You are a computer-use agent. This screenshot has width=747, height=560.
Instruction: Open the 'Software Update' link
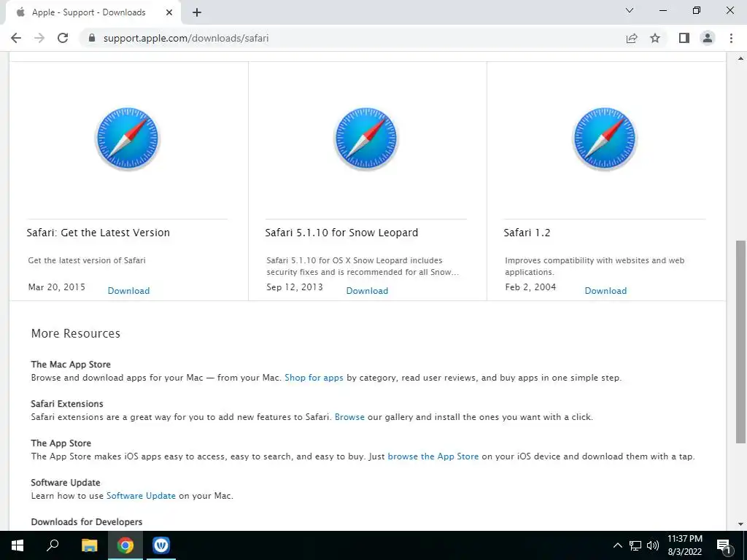coord(141,496)
